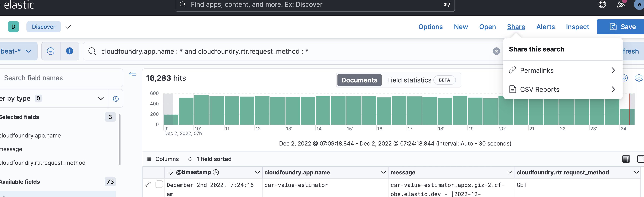The width and height of the screenshot is (644, 197).
Task: Click the sidebar field list scrollbar
Action: (x=120, y=140)
